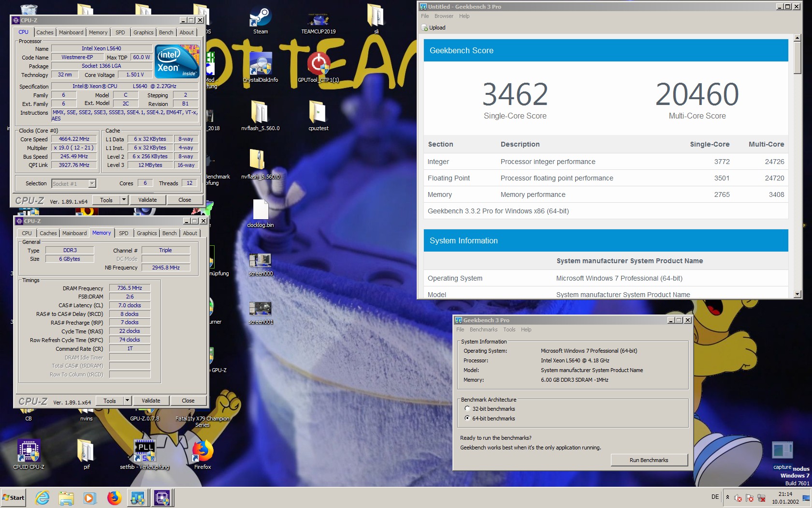
Task: Click Close button in lower CPU-Z window
Action: pyautogui.click(x=188, y=401)
